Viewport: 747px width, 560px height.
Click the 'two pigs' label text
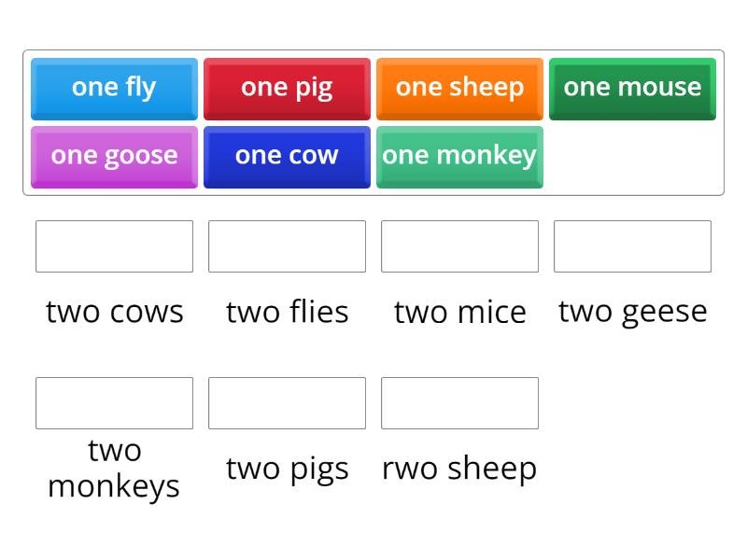[x=287, y=468]
